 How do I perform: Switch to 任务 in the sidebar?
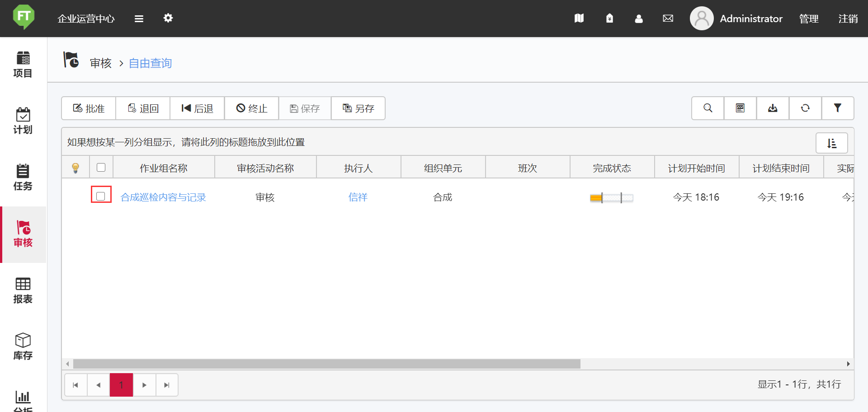[x=23, y=178]
